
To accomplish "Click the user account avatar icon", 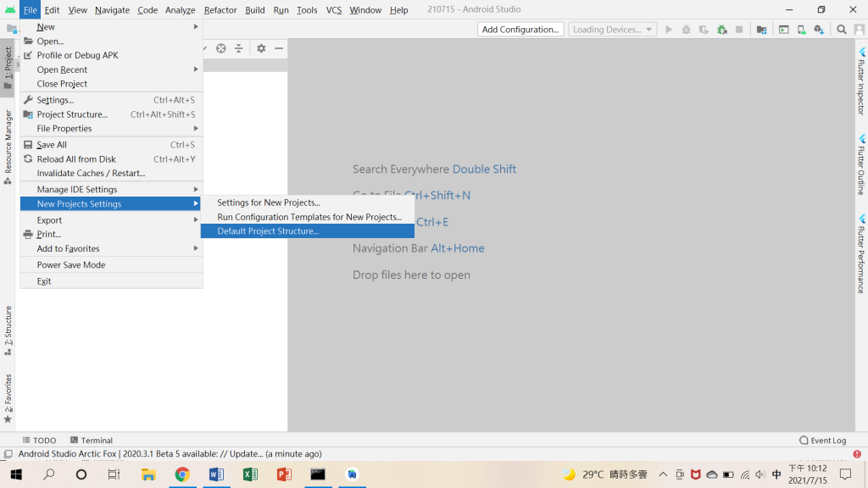I will coord(860,30).
